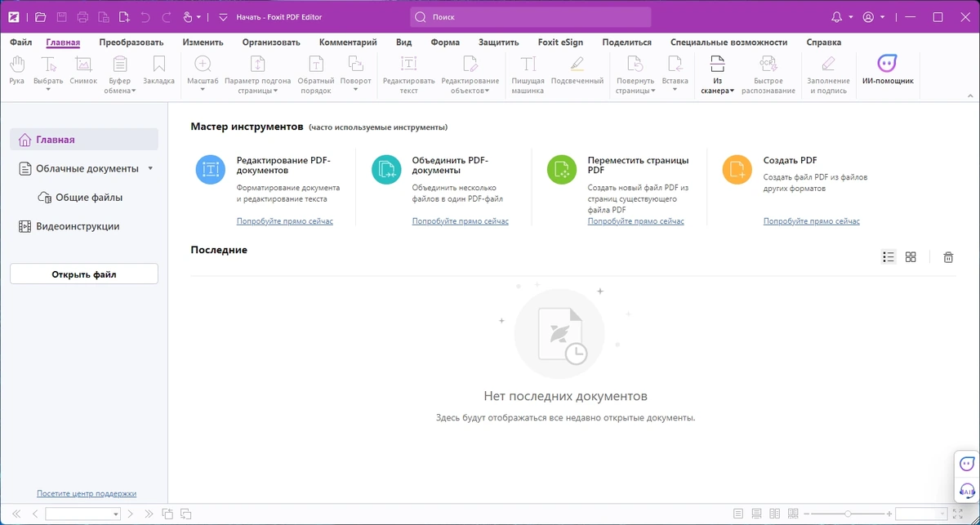Switch to Защитить tab

click(498, 42)
